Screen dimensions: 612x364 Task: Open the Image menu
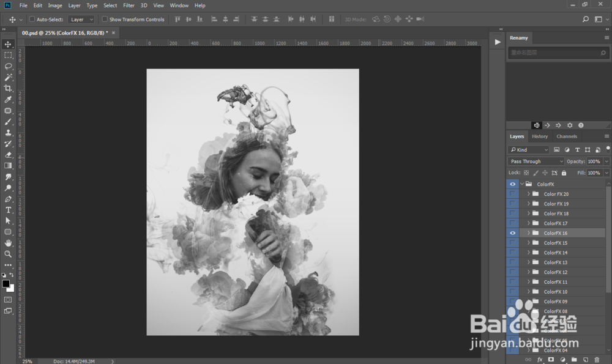pos(55,6)
